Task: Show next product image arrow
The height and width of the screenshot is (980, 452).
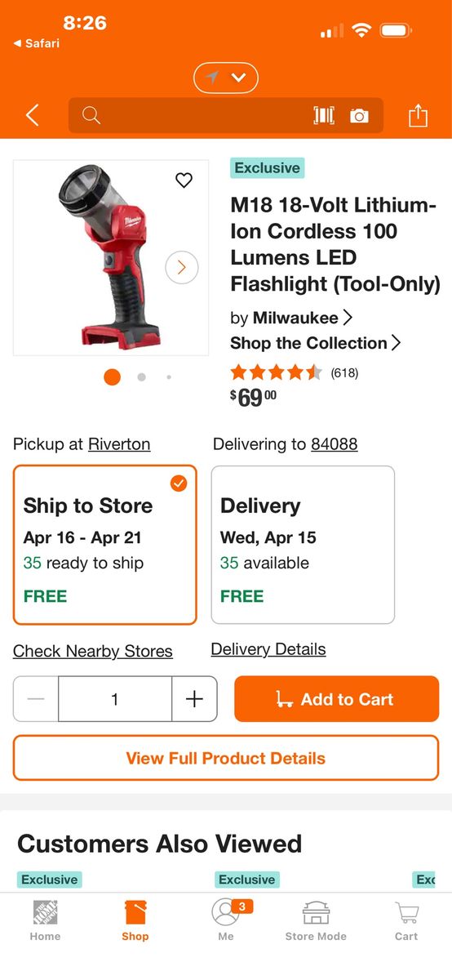Action: (x=181, y=267)
